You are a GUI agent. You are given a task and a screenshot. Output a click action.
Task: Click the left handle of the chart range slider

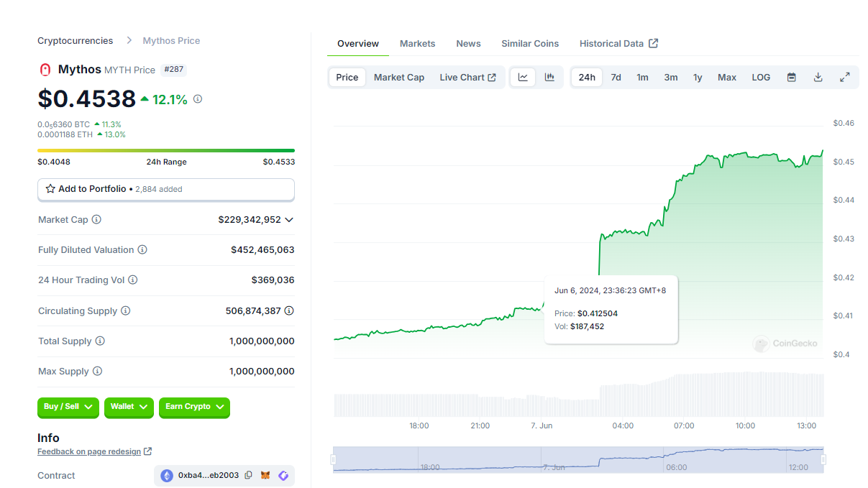334,459
